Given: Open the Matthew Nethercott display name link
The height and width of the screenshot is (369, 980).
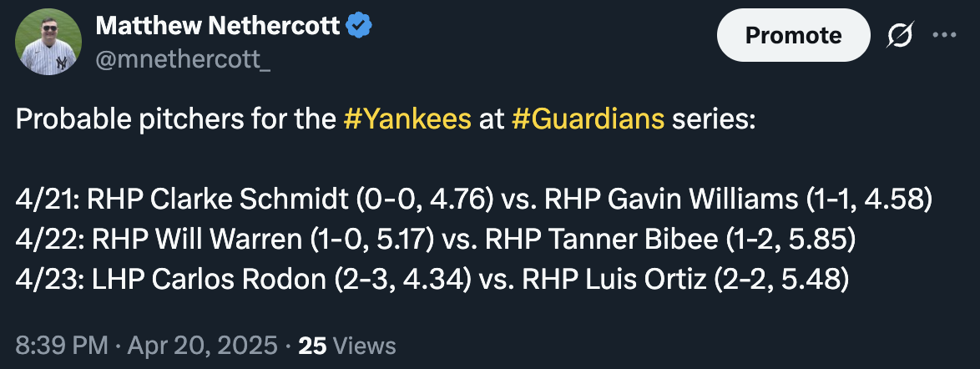Looking at the screenshot, I should [x=218, y=26].
